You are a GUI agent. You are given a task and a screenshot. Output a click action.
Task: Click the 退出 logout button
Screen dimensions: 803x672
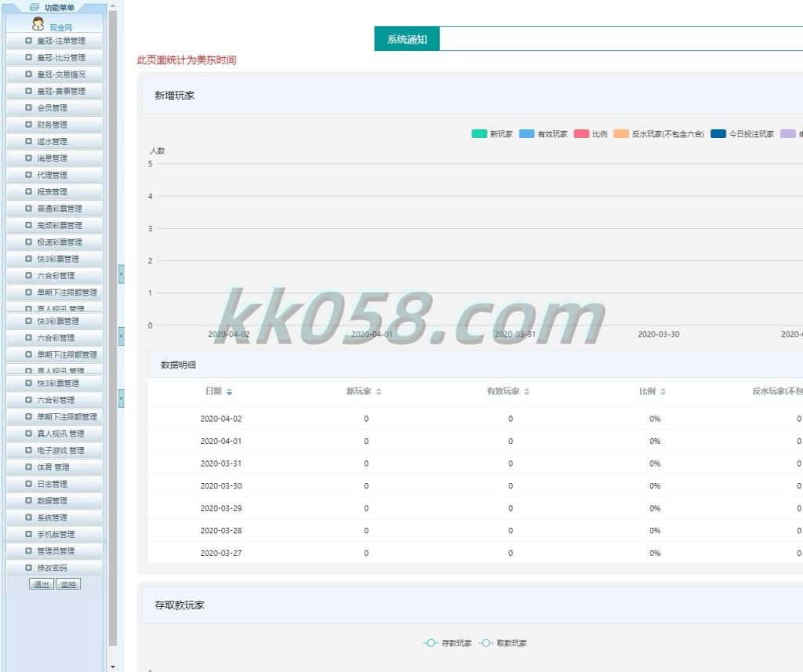42,584
